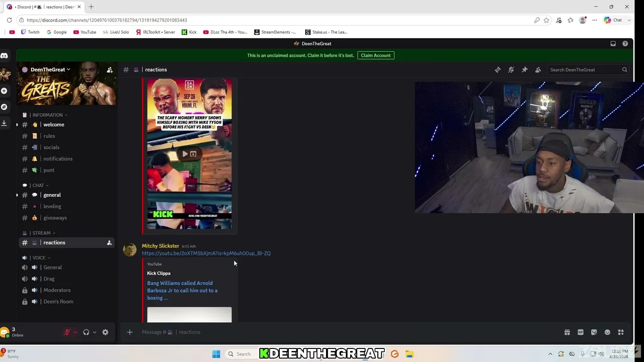Open the StreamElements bookmark
644x362 pixels.
point(275,32)
